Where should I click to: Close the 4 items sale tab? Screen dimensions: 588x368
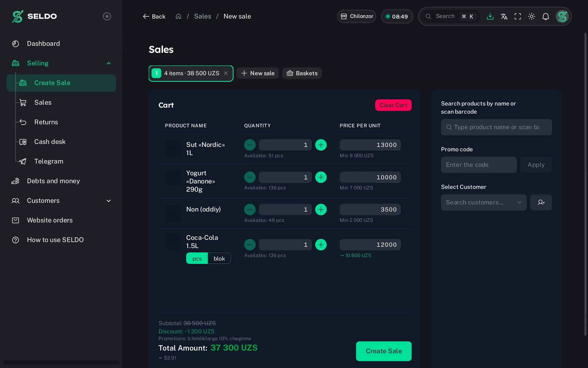click(226, 73)
